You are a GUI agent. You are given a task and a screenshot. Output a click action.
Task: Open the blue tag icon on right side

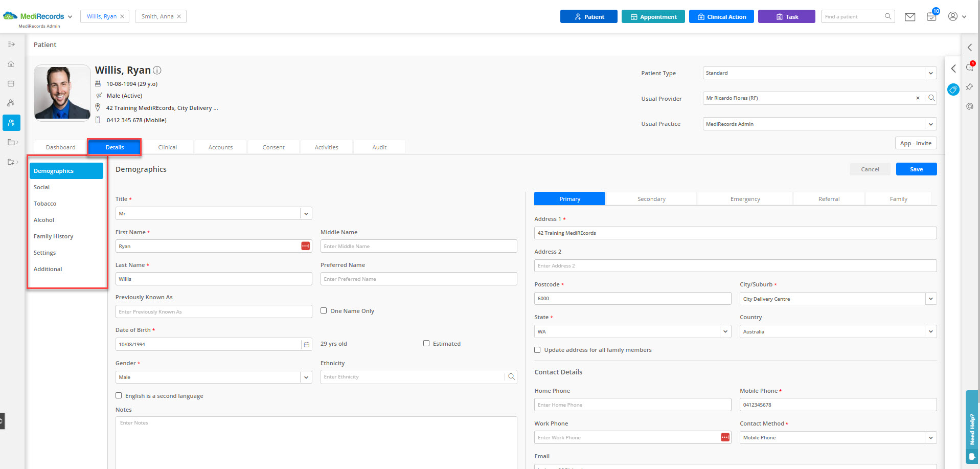coord(953,90)
